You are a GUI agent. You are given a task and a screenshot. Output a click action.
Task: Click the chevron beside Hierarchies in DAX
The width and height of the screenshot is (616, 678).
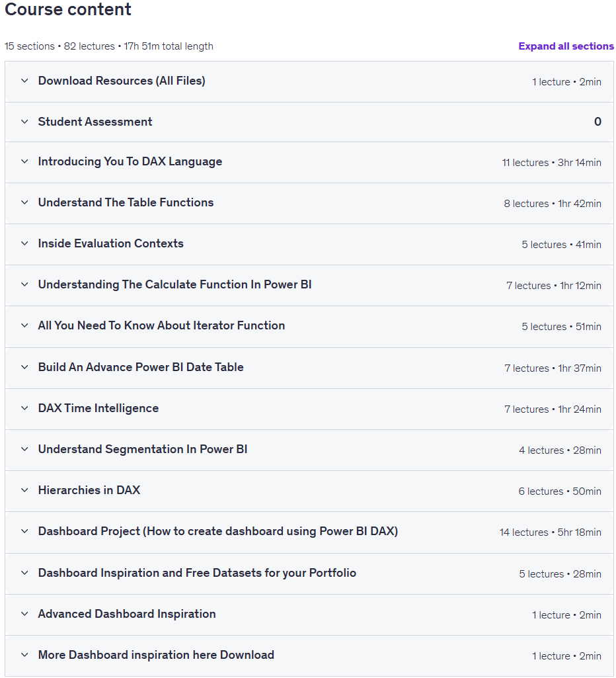tap(24, 490)
